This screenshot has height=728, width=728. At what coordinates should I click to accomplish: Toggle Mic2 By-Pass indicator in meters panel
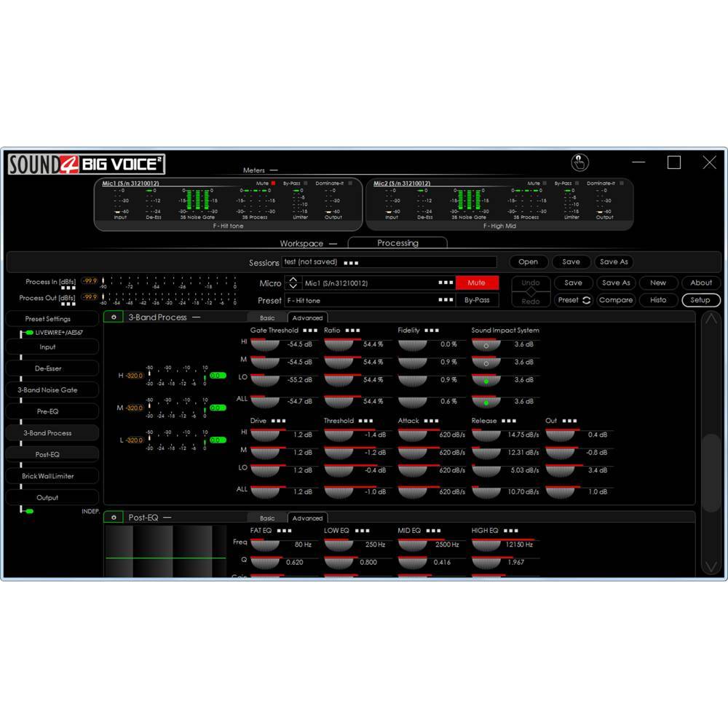pos(577,183)
